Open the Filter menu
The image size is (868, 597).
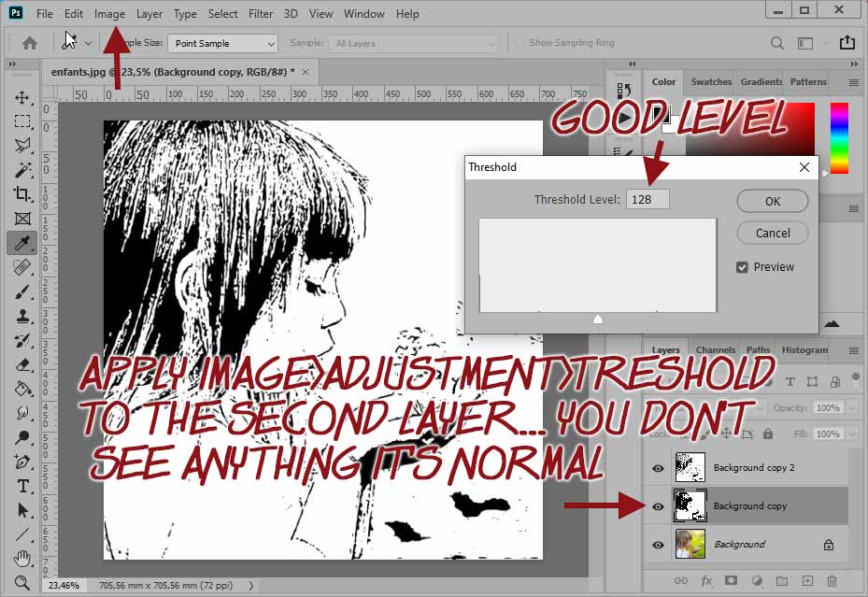[260, 14]
